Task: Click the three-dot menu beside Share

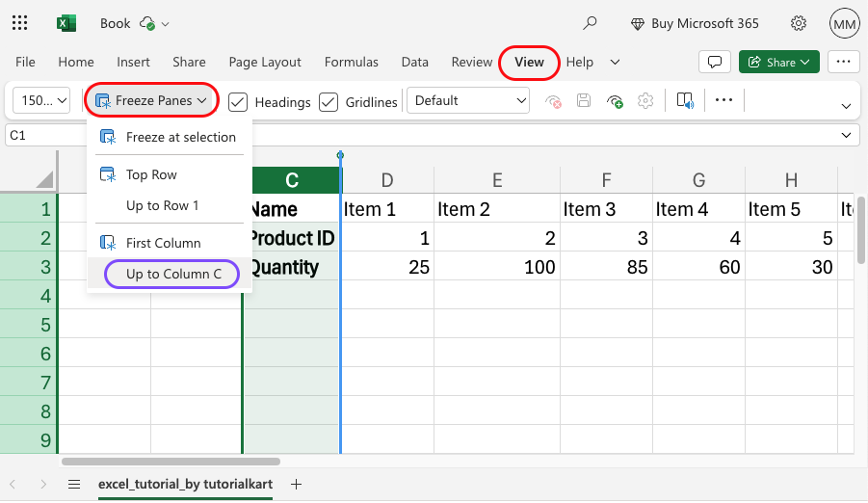Action: click(x=844, y=62)
